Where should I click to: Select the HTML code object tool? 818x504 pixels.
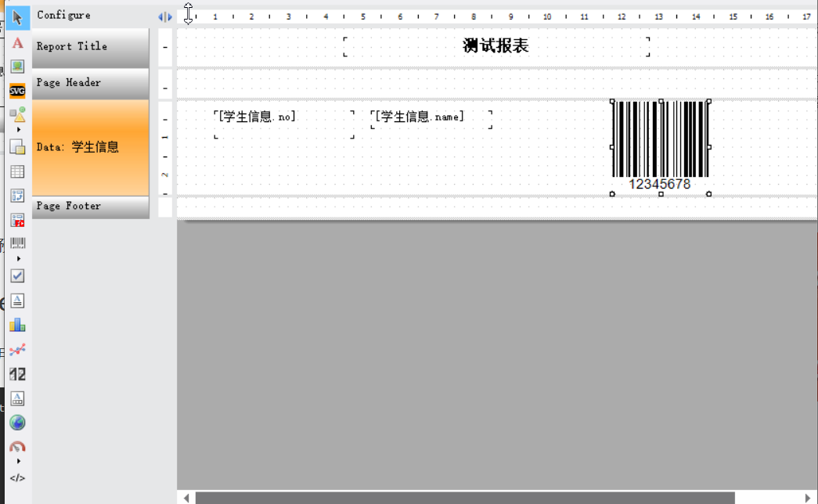pyautogui.click(x=17, y=477)
